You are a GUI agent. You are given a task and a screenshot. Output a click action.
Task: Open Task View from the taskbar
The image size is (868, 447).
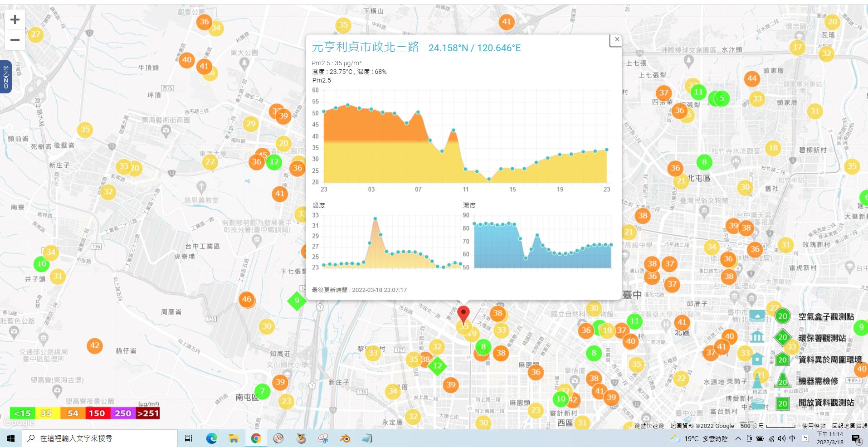[189, 438]
